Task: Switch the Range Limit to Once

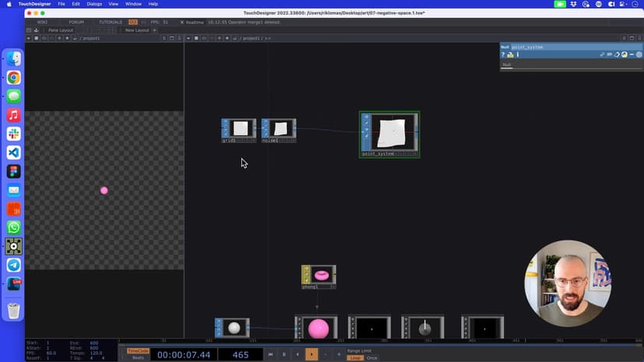Action: click(x=372, y=358)
